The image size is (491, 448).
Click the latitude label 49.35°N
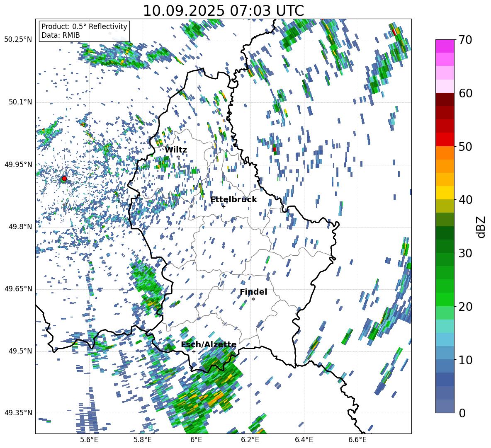(18, 413)
